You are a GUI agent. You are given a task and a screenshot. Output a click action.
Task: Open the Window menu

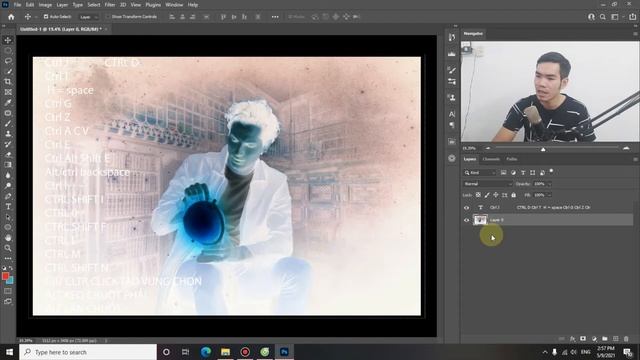coord(174,5)
